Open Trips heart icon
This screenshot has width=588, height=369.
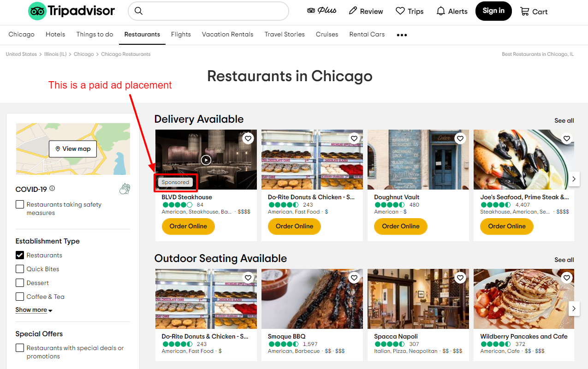(400, 11)
